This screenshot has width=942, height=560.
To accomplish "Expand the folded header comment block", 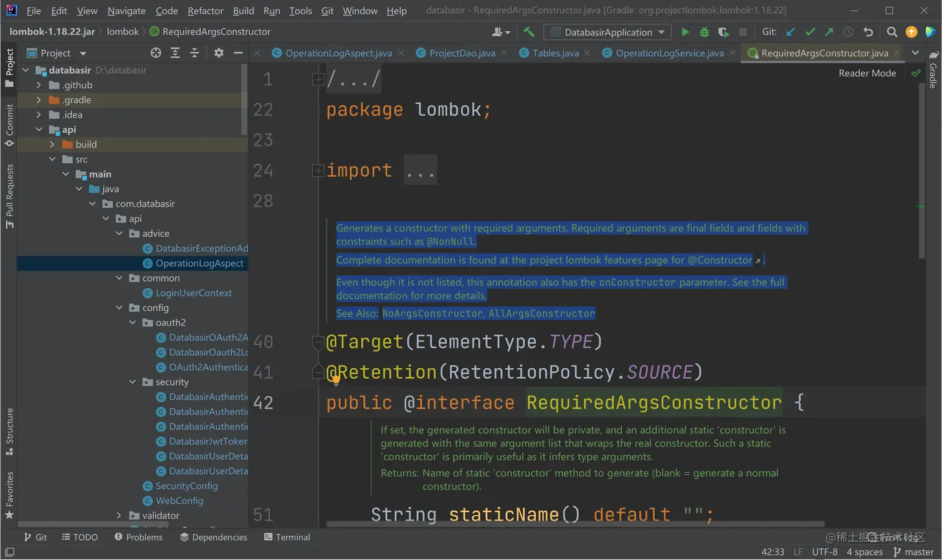I will click(318, 79).
